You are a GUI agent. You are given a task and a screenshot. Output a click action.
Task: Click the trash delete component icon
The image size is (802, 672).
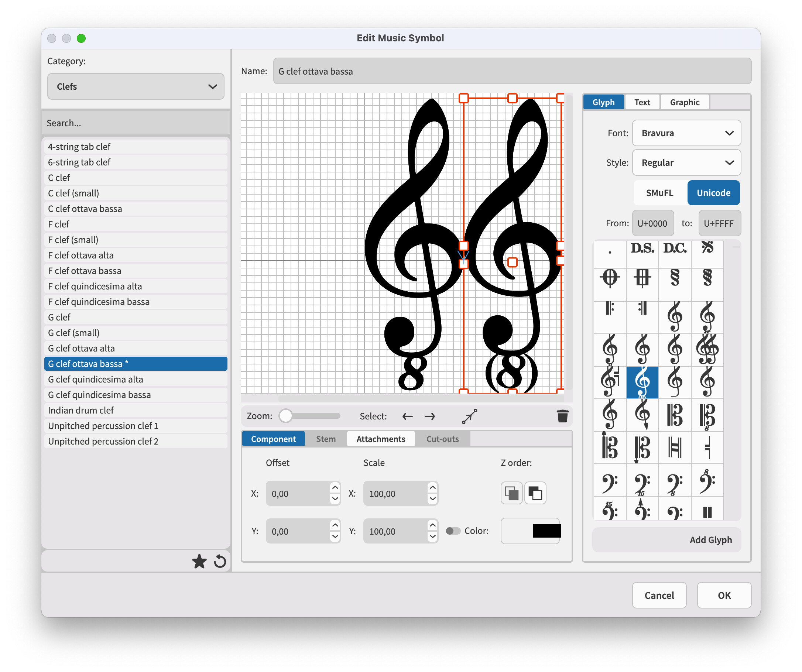pos(562,416)
